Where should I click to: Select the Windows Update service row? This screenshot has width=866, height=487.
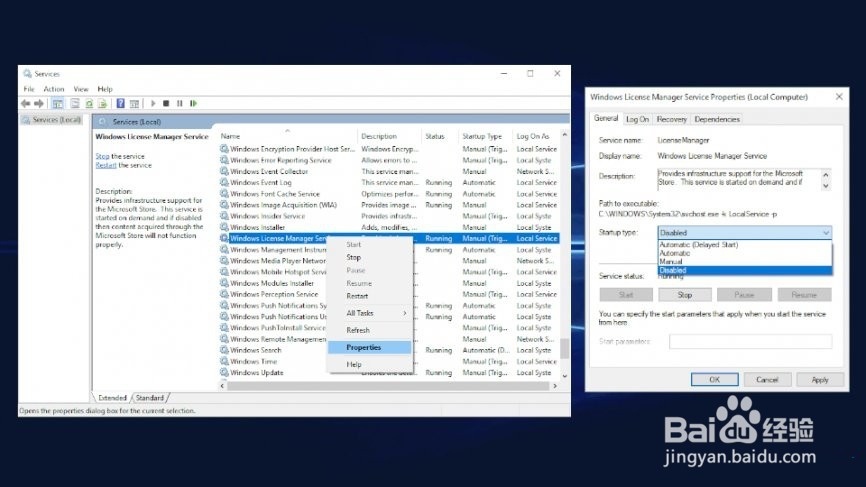[x=389, y=372]
